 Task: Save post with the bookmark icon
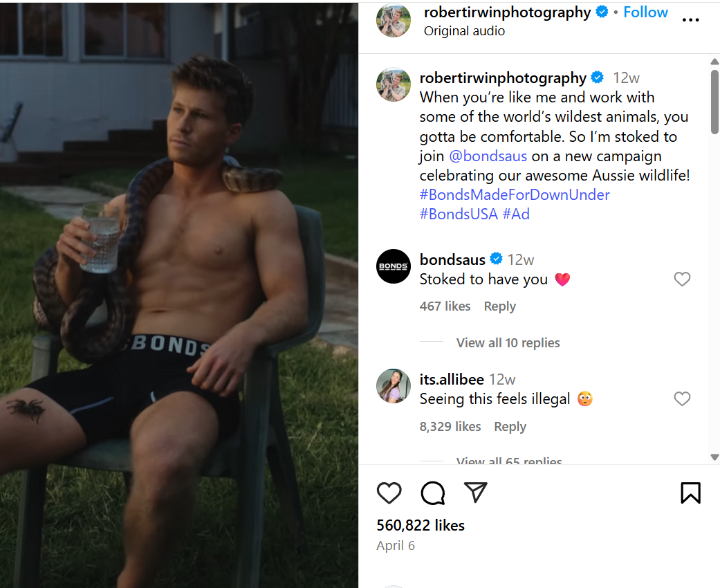point(690,493)
